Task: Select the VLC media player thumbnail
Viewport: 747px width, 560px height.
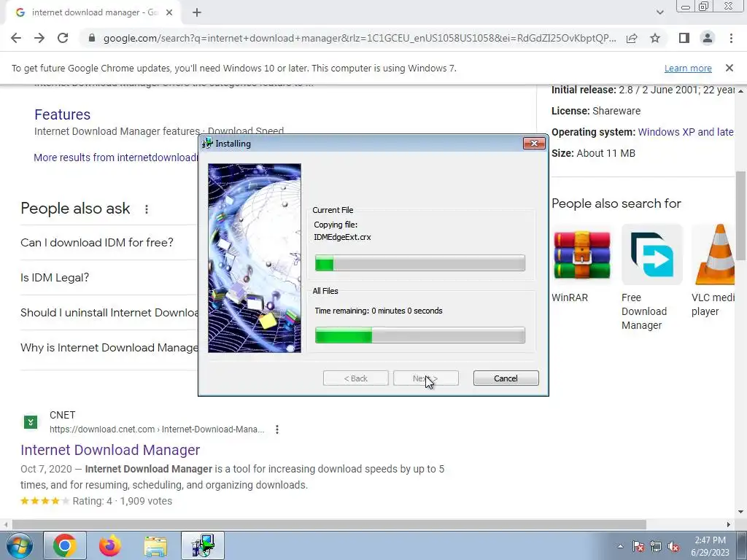Action: (713, 254)
